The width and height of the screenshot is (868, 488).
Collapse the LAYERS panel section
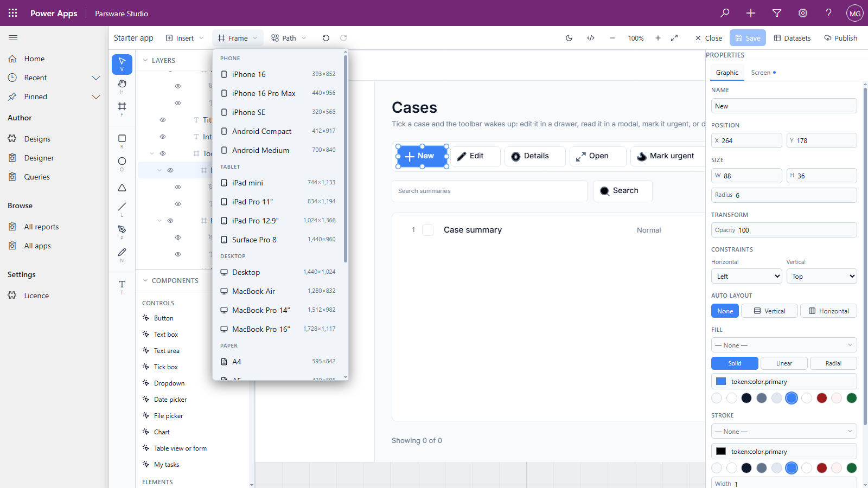pos(145,60)
